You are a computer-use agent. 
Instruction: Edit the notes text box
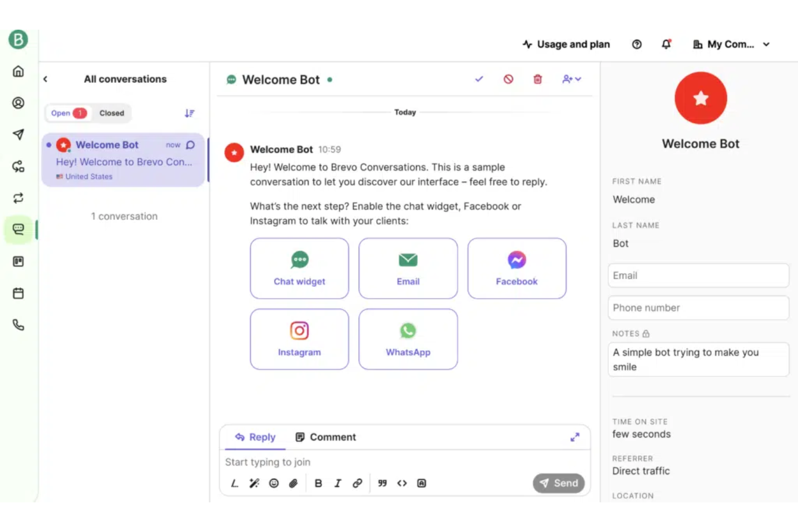click(698, 360)
